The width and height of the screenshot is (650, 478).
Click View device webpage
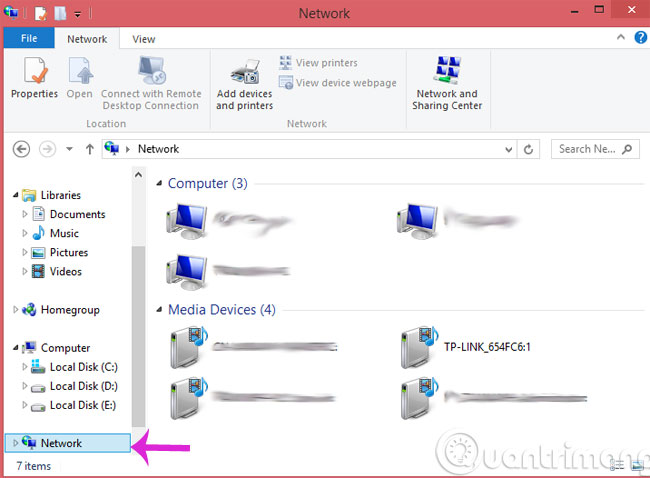(x=338, y=82)
